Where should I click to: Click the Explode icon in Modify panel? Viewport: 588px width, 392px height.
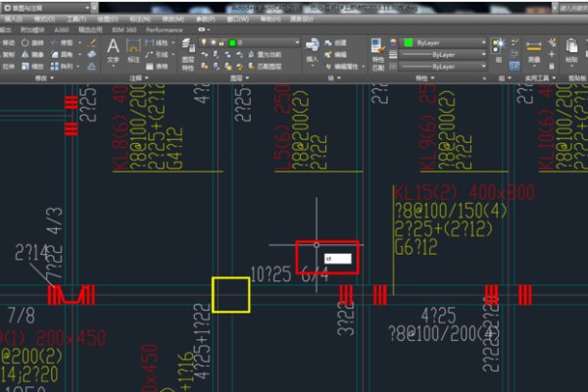[x=92, y=55]
